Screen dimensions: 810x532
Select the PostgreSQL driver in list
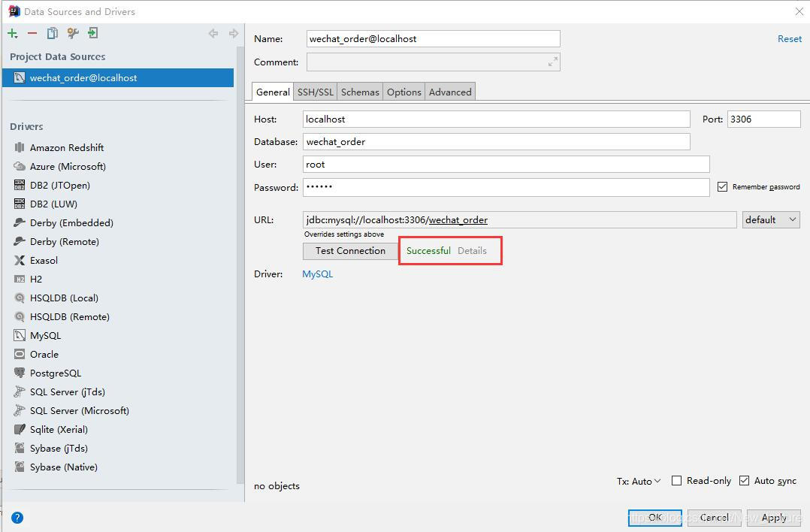click(55, 373)
